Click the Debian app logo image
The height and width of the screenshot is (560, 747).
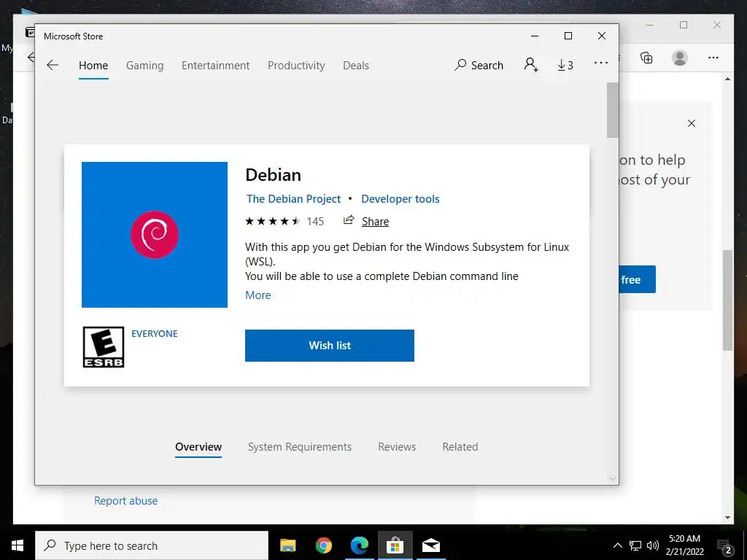click(155, 234)
